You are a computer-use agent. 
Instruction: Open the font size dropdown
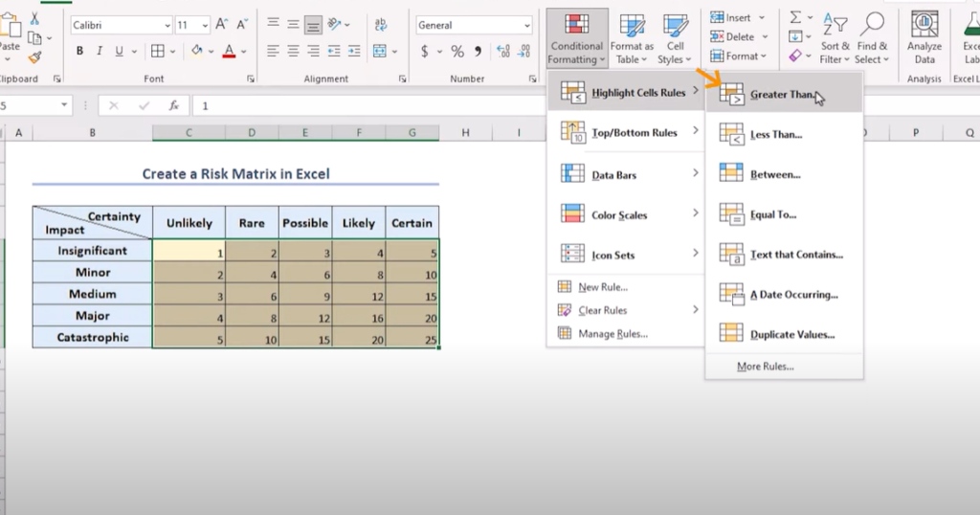click(205, 26)
